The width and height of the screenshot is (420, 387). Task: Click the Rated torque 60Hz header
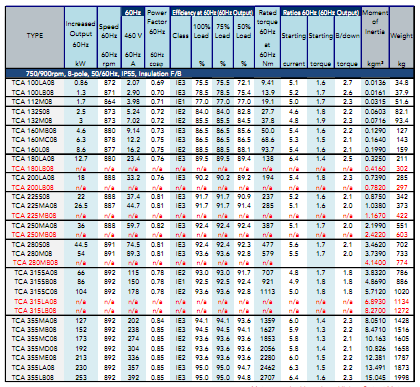point(267,37)
